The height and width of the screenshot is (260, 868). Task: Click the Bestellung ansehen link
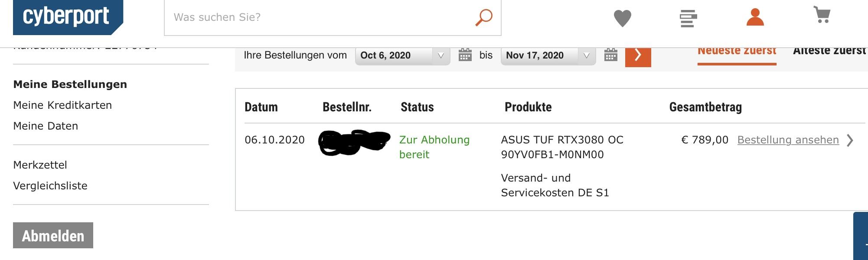coord(788,140)
